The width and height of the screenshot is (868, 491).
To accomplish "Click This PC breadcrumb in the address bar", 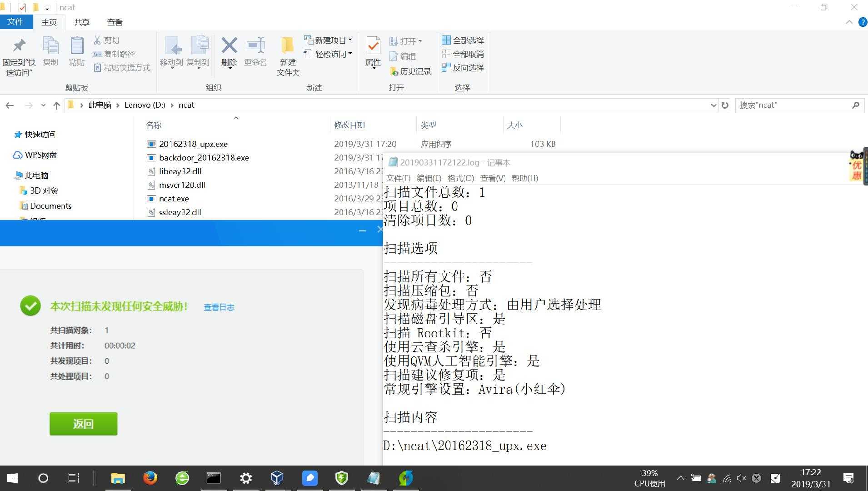I will coord(100,105).
